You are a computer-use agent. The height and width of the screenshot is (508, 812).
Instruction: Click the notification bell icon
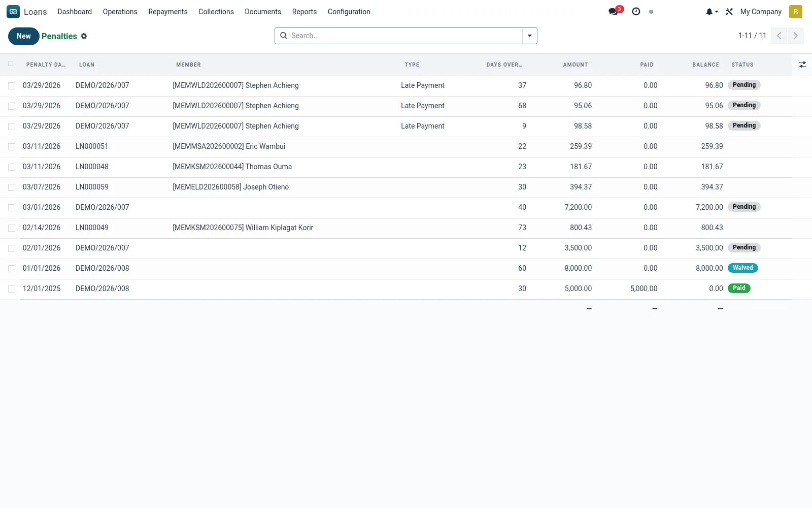[x=712, y=12]
